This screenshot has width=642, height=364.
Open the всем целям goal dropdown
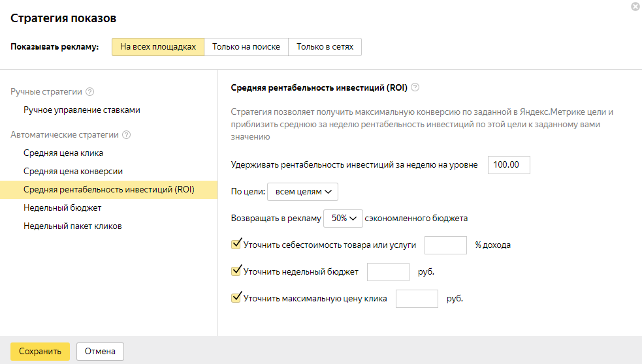[302, 192]
